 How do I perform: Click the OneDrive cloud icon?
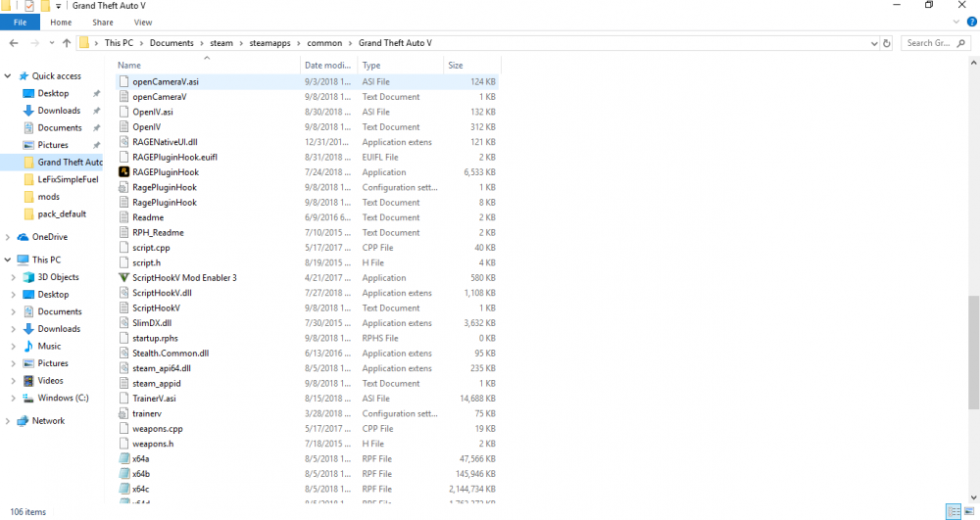(24, 237)
